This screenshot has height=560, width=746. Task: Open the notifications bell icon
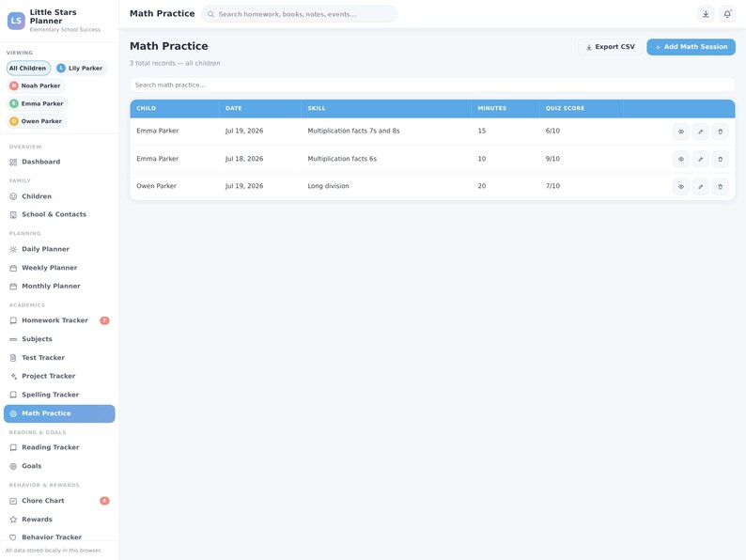coord(727,14)
